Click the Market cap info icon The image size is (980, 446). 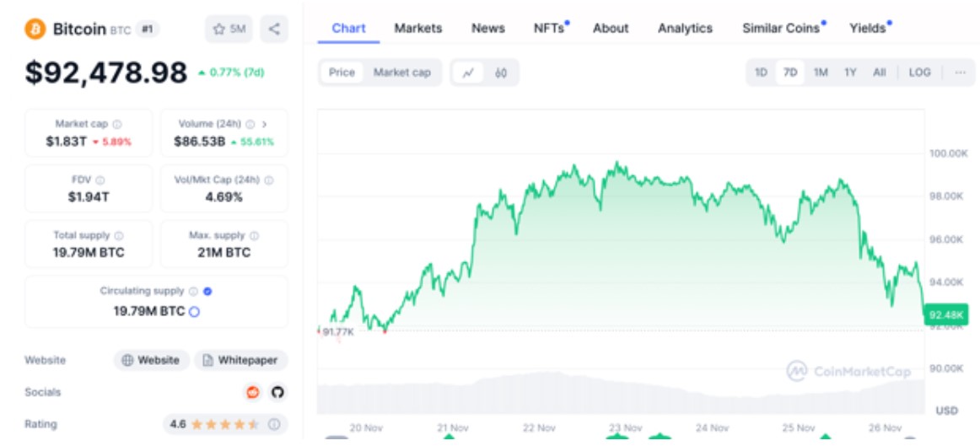point(117,124)
